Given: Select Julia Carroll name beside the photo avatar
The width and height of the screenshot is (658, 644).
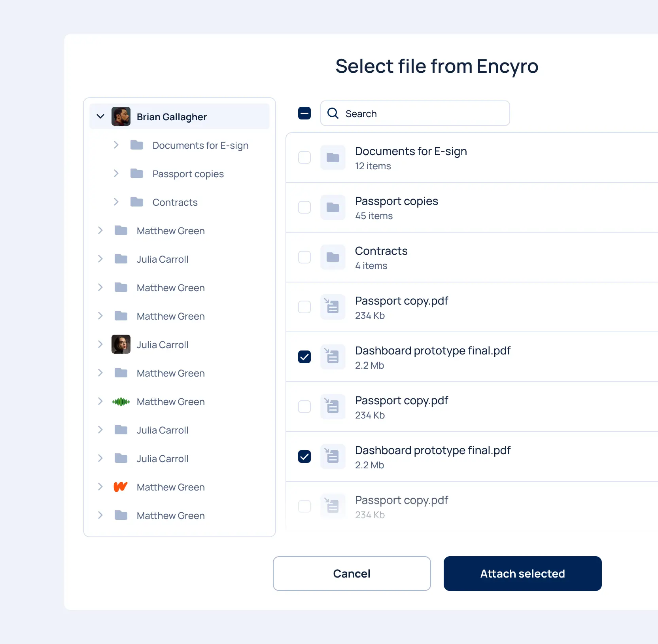Looking at the screenshot, I should tap(163, 345).
